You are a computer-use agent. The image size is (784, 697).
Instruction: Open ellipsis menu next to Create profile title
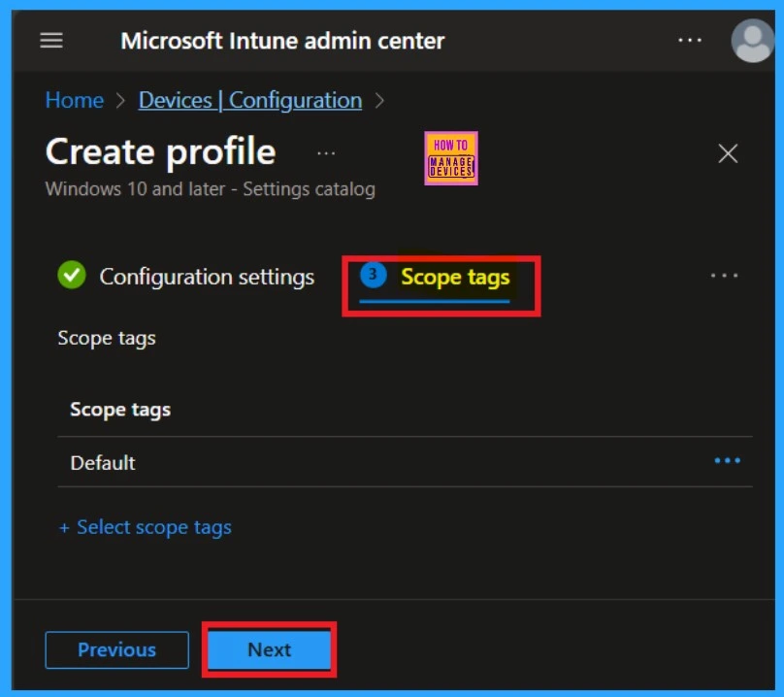326,153
